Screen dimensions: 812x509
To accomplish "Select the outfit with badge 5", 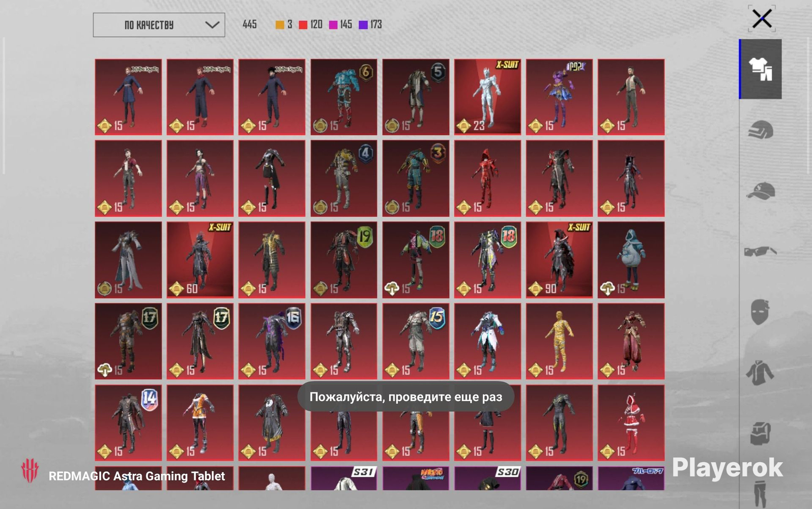I will pos(416,97).
